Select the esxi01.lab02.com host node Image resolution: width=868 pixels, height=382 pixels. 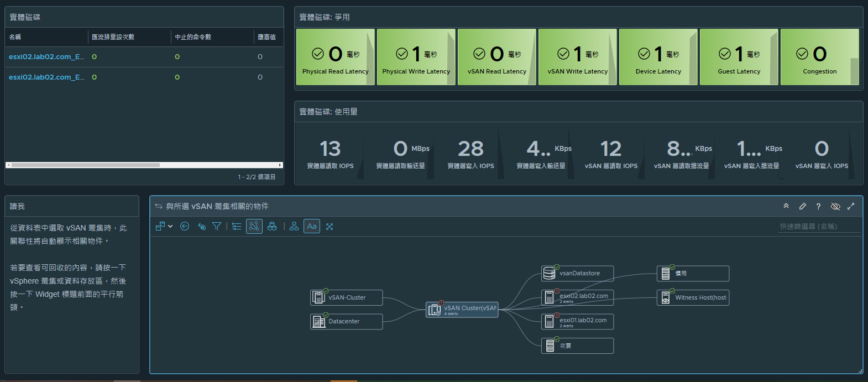[x=577, y=321]
